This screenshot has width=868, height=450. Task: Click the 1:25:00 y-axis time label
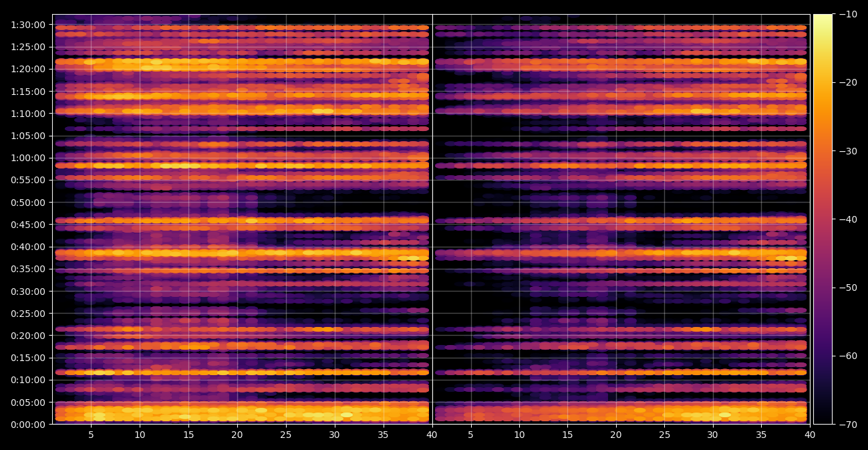pyautogui.click(x=29, y=47)
